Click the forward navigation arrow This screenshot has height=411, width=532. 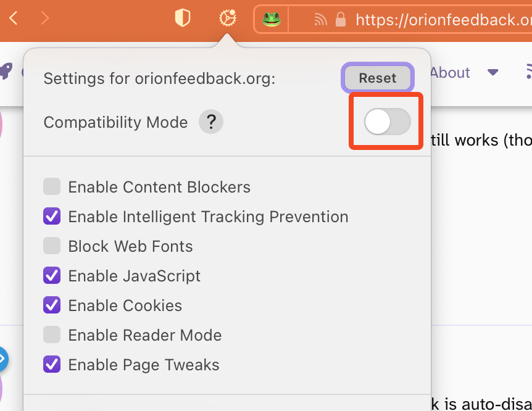pos(44,19)
